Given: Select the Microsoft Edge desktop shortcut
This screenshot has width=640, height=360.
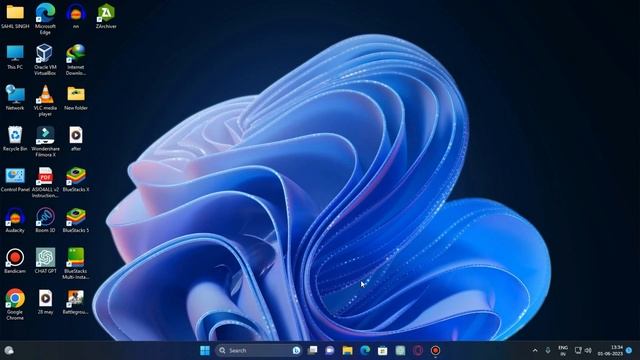Looking at the screenshot, I should [x=45, y=18].
